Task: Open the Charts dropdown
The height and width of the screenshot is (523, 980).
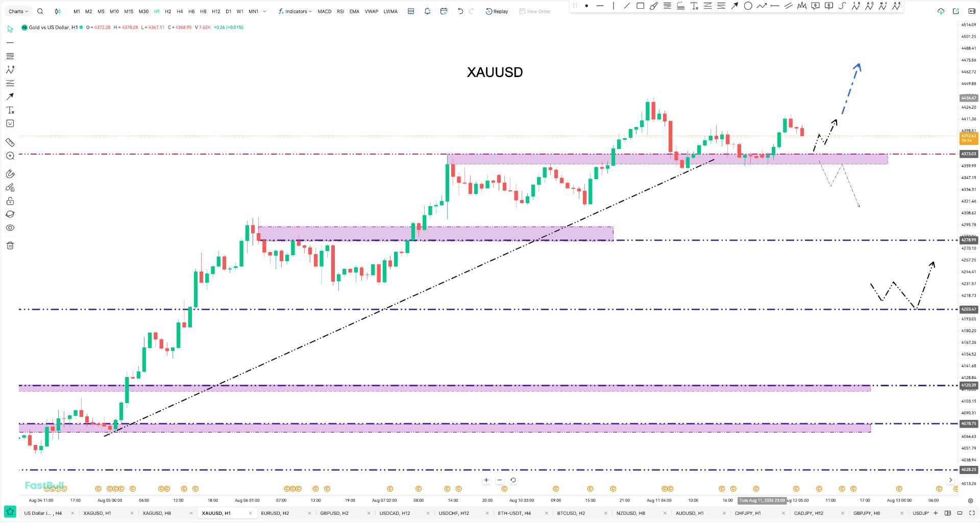Action: click(x=18, y=11)
